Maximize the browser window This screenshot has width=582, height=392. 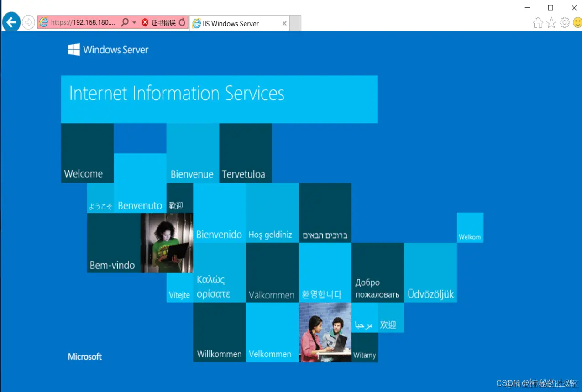click(551, 8)
